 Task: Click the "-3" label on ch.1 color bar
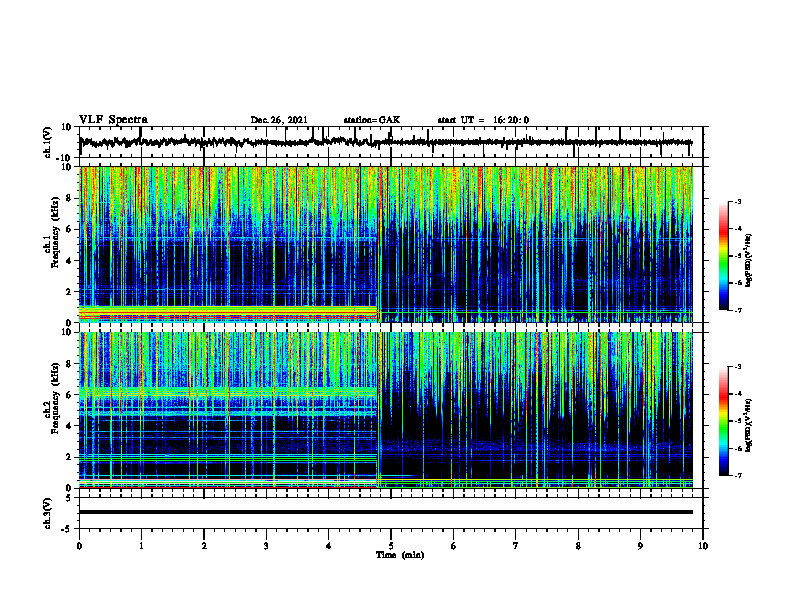click(x=737, y=201)
